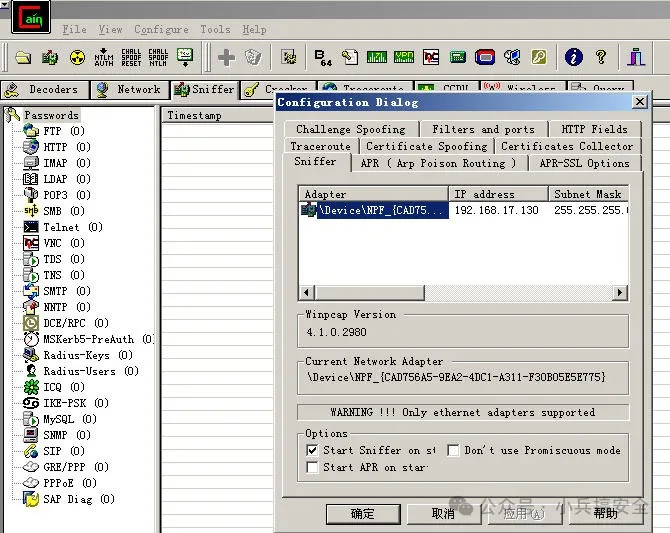Select the \Device\NPF adapter row
Screen dimensions: 670x533
tap(382, 211)
